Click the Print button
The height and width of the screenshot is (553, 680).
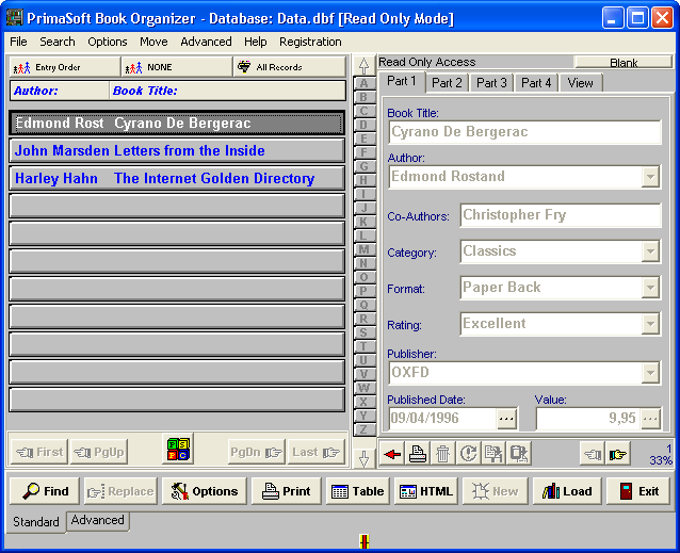click(x=286, y=491)
